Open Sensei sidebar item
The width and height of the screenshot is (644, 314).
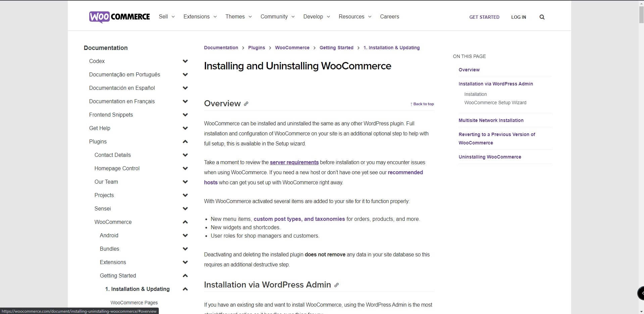click(x=103, y=209)
